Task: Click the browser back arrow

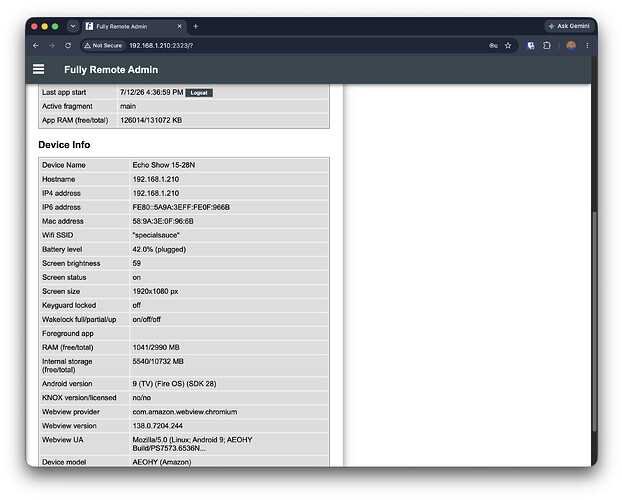Action: click(36, 46)
